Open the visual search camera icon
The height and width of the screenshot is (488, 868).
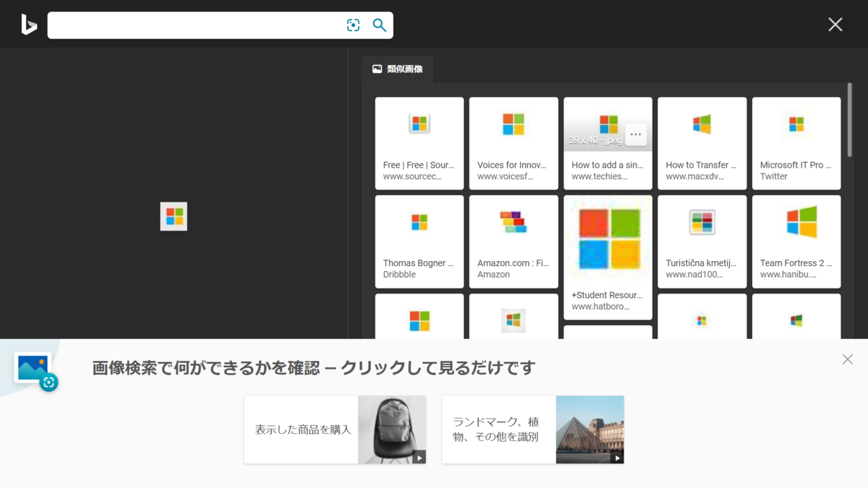[x=353, y=25]
